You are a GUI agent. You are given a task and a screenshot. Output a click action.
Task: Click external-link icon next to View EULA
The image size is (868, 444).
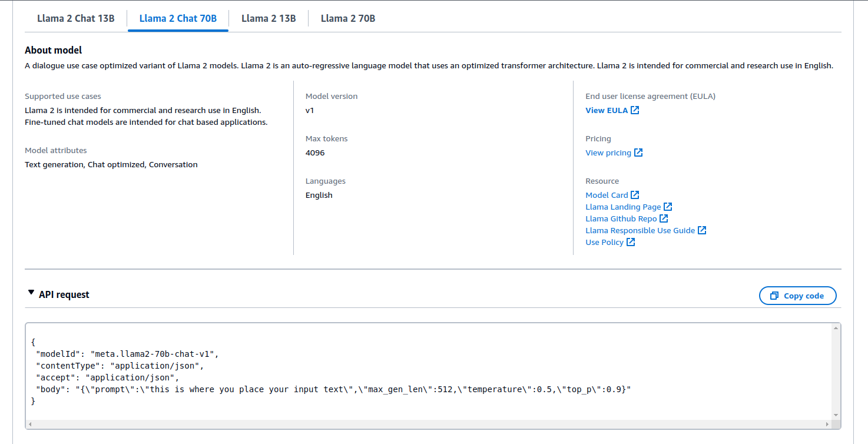(635, 110)
